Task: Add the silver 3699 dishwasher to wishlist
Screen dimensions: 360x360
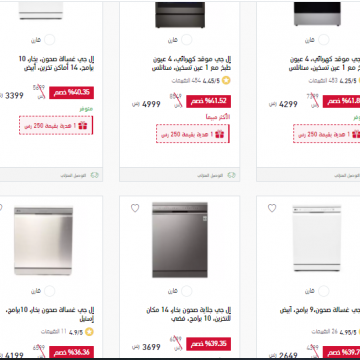Action: click(135, 208)
